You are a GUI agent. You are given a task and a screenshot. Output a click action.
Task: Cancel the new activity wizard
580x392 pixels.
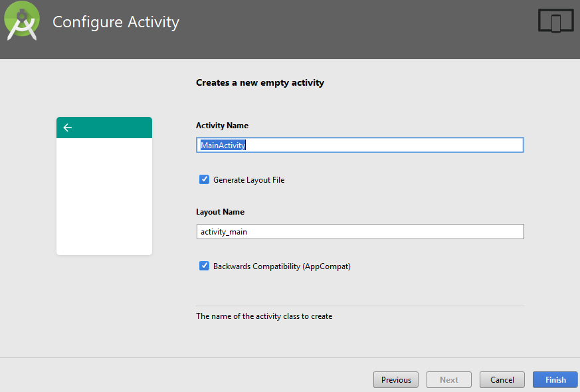pyautogui.click(x=502, y=380)
